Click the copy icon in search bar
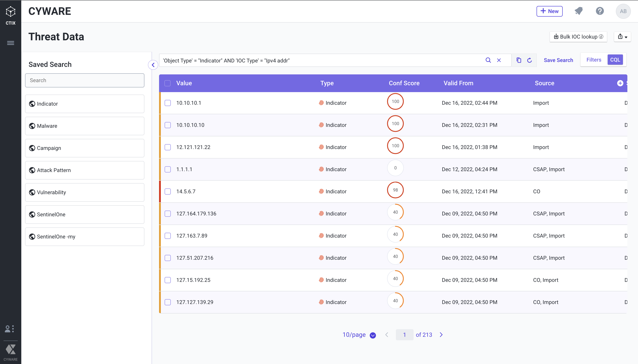 518,60
